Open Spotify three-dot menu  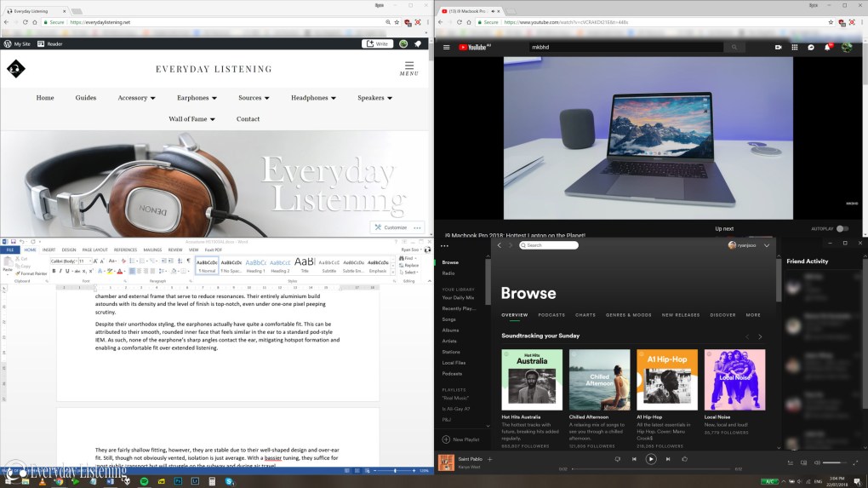point(444,246)
